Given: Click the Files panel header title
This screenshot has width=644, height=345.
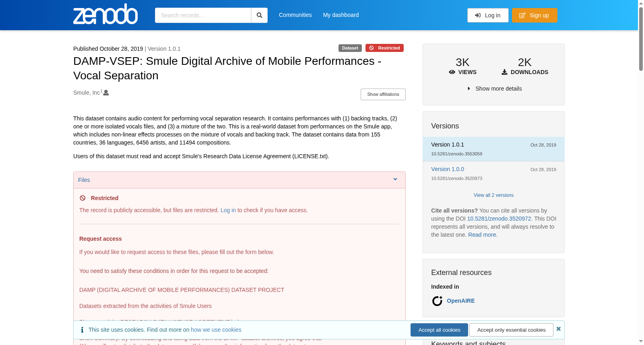Looking at the screenshot, I should click(84, 180).
